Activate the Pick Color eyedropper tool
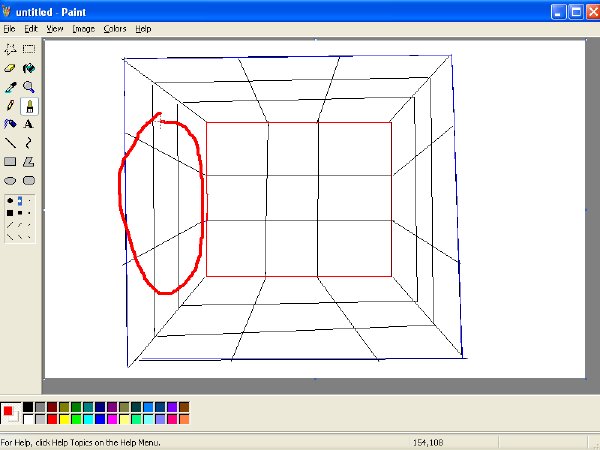The image size is (600, 450). (x=10, y=87)
